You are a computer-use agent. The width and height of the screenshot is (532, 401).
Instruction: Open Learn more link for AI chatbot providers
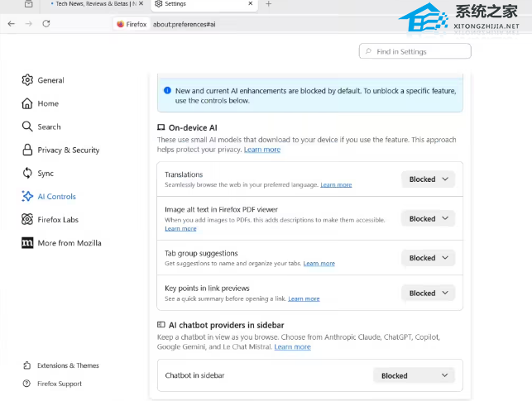(x=292, y=346)
